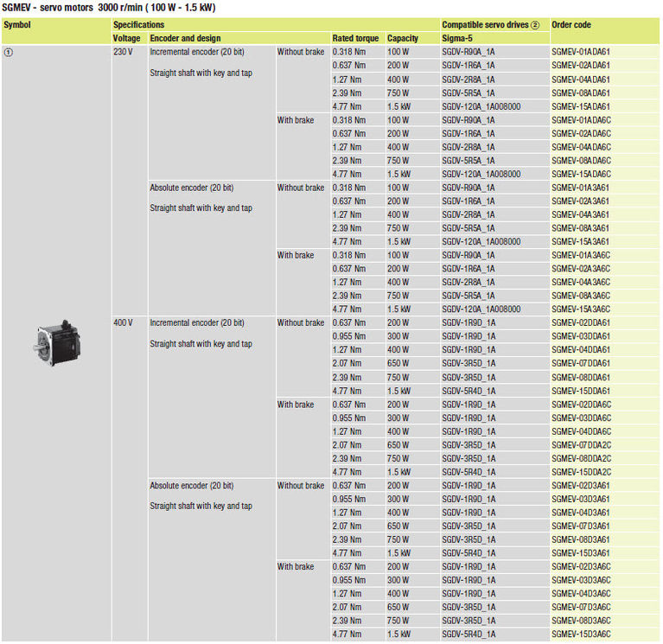Click the circled 2 footnote beside Compatible servo drives

coord(535,25)
